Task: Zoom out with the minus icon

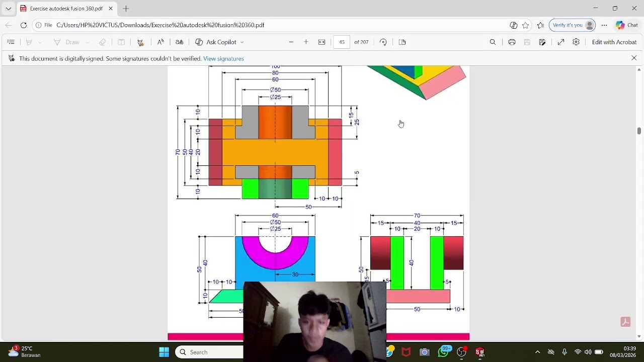Action: (291, 42)
